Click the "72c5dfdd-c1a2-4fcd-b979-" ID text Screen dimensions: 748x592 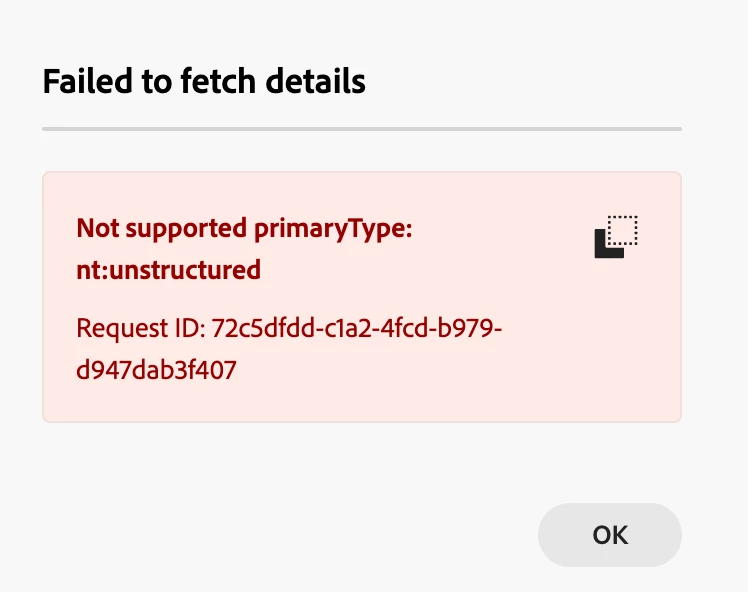pos(356,328)
